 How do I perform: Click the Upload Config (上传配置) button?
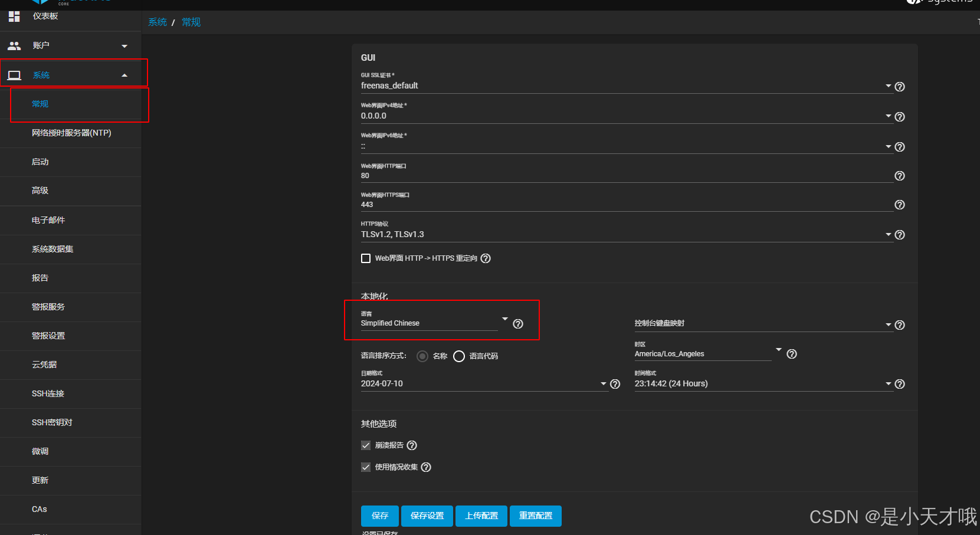coord(481,516)
